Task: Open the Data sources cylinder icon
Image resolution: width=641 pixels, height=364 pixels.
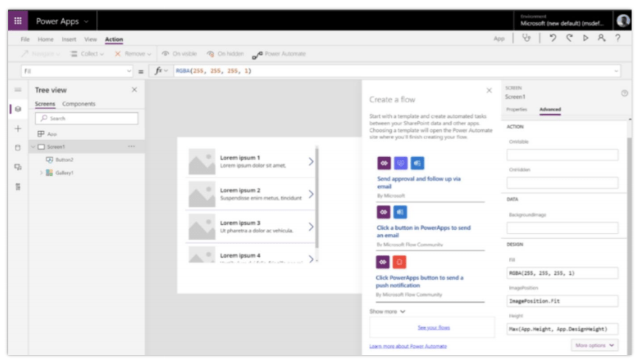Action: point(18,147)
